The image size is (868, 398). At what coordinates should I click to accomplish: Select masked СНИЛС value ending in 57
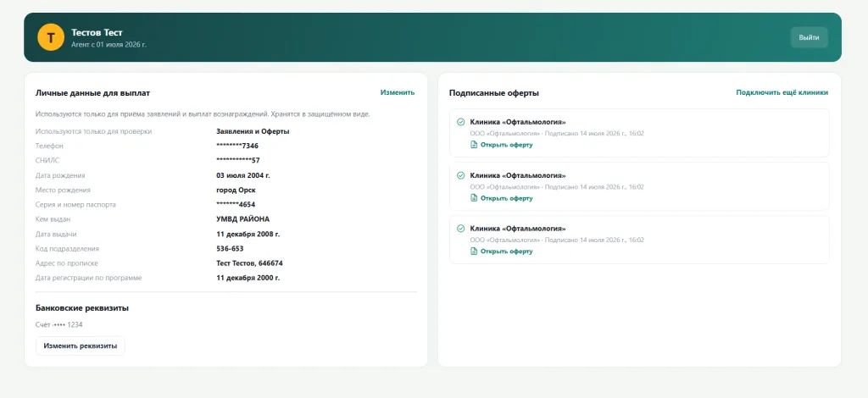[x=238, y=160]
